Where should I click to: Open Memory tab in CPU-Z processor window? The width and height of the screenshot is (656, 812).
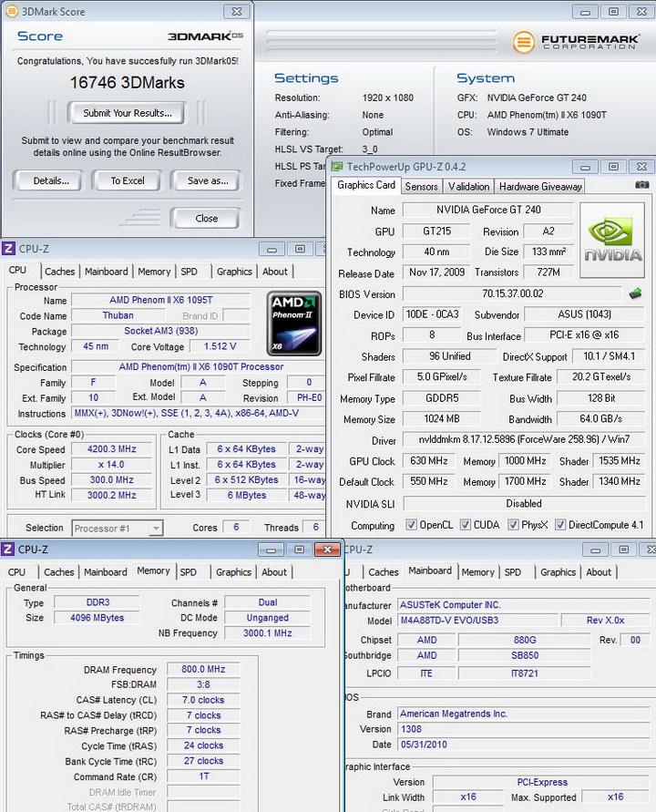click(154, 272)
